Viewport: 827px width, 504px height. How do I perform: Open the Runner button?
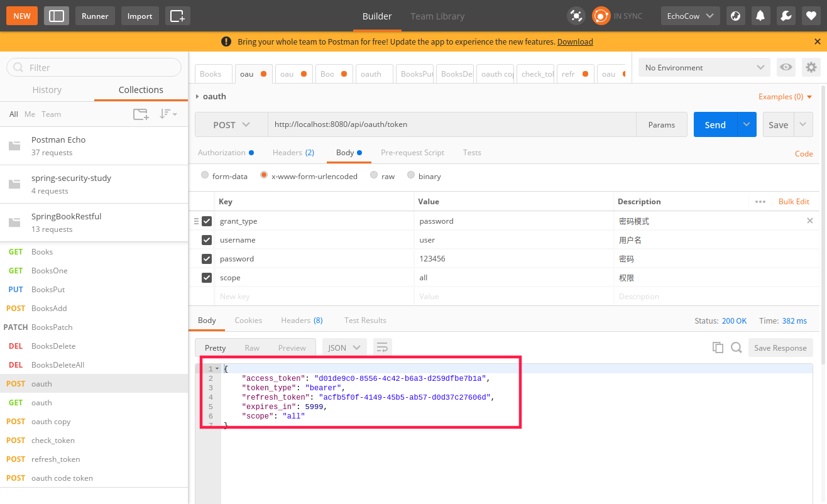tap(95, 16)
